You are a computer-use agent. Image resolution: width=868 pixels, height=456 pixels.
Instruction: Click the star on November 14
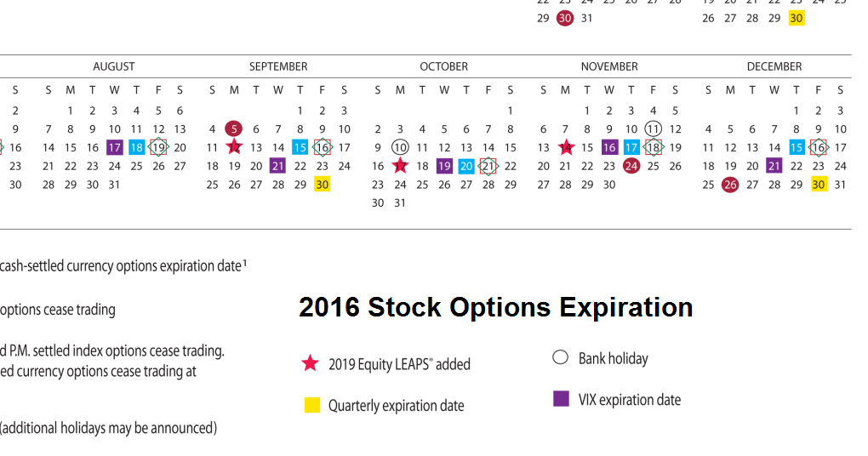tap(566, 147)
